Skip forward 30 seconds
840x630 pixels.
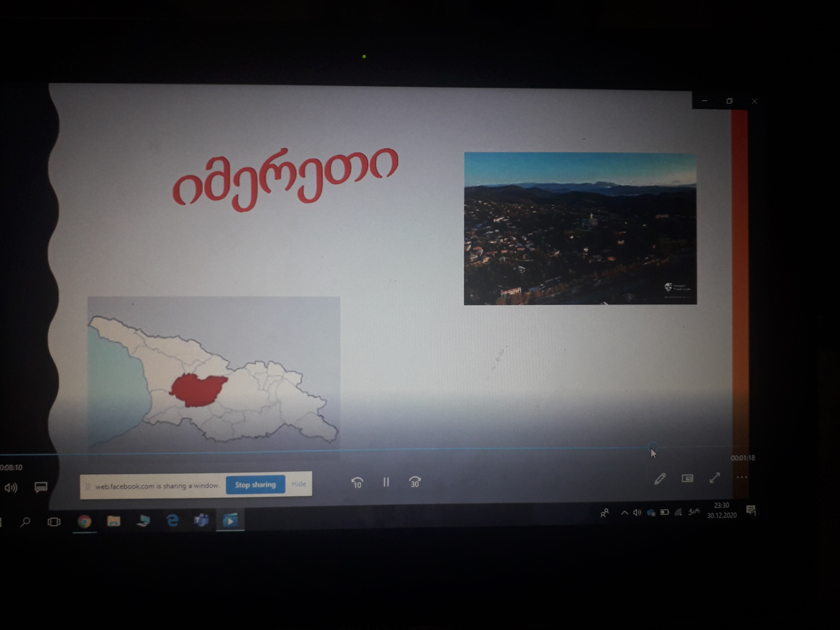point(415,482)
